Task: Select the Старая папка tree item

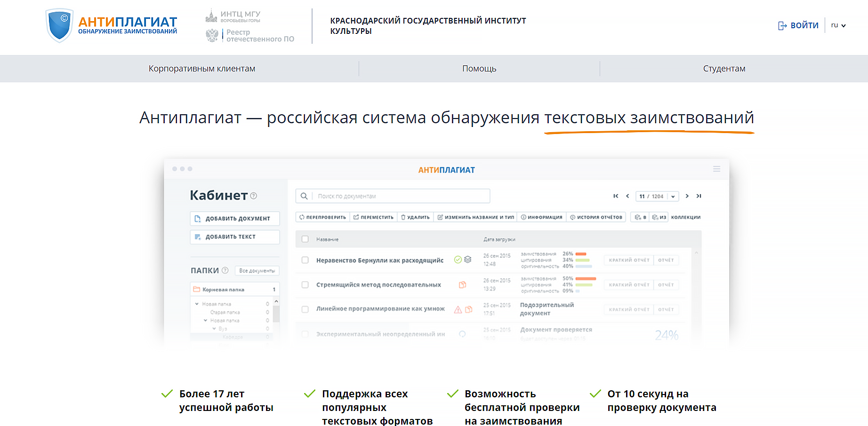Action: [x=225, y=312]
